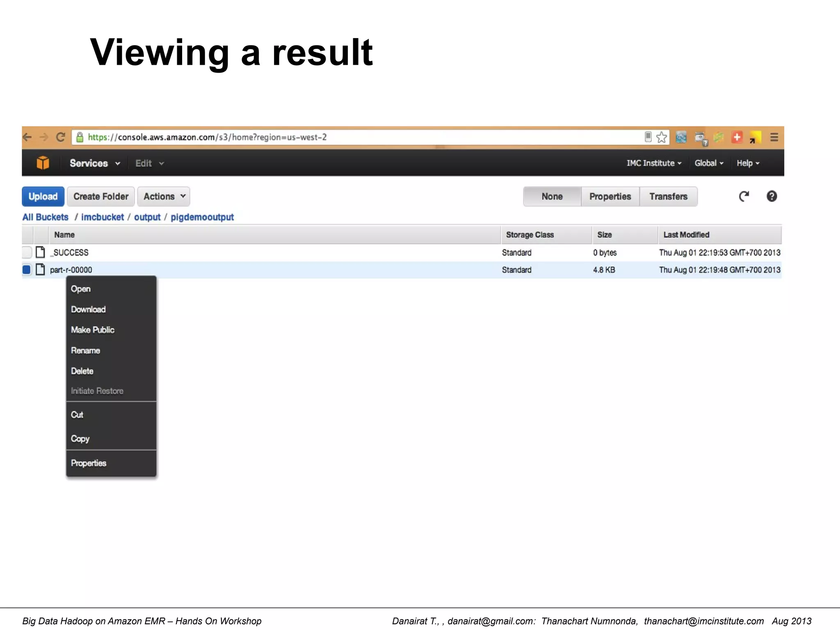This screenshot has height=630, width=840.
Task: Expand the Services dropdown
Action: click(x=95, y=163)
